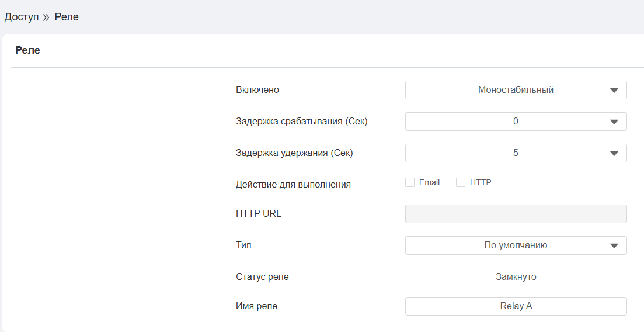Focus the HTTP URL input field
The height and width of the screenshot is (332, 644).
pyautogui.click(x=516, y=214)
